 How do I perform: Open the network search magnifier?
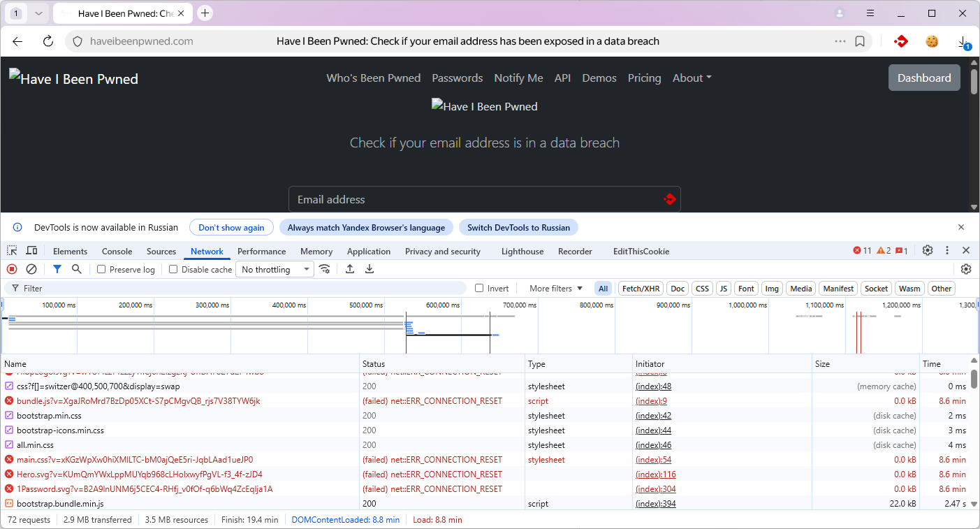tap(77, 269)
